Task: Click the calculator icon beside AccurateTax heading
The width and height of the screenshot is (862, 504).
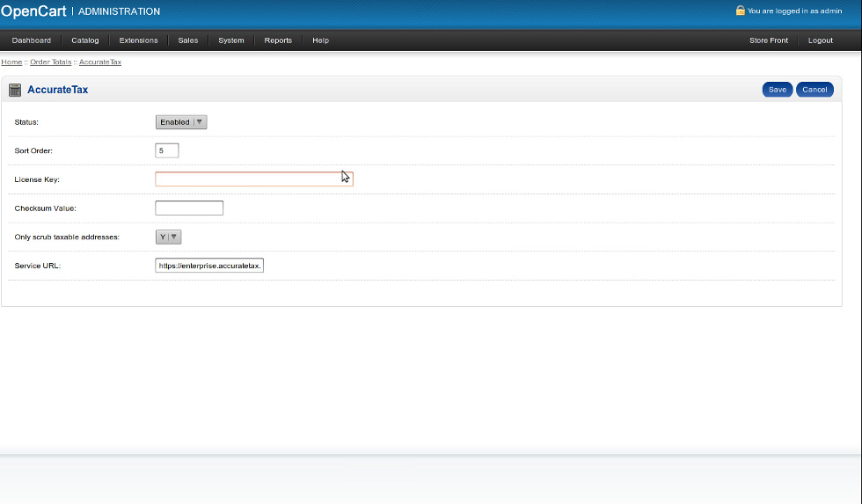Action: [15, 90]
